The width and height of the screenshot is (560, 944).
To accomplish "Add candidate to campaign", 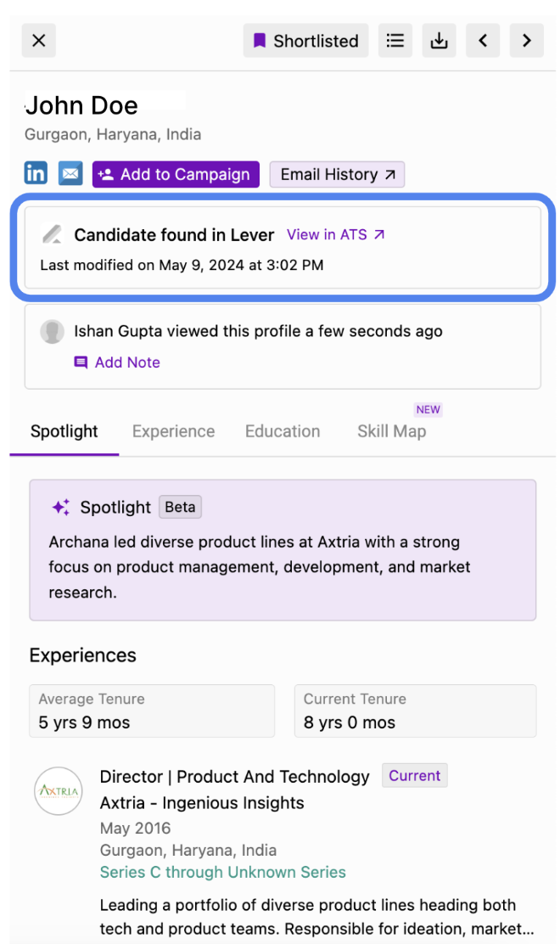I will pyautogui.click(x=176, y=174).
